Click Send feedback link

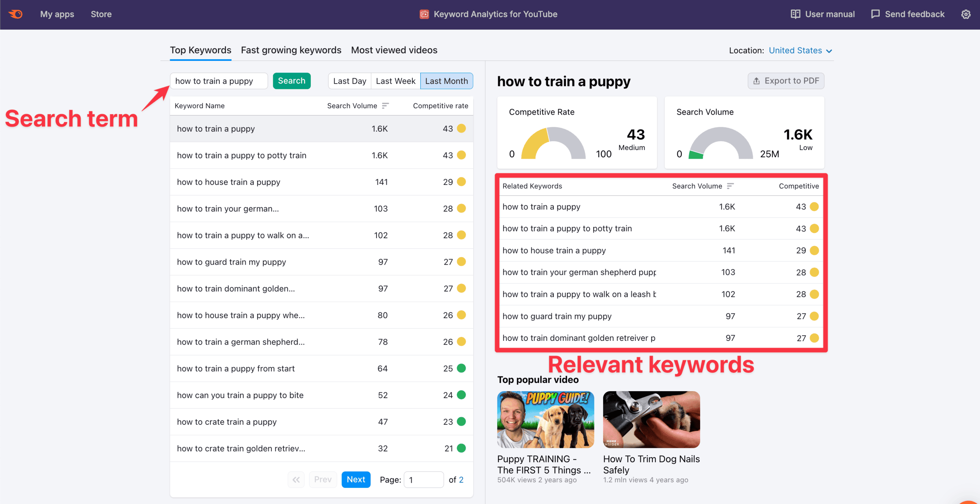point(907,14)
